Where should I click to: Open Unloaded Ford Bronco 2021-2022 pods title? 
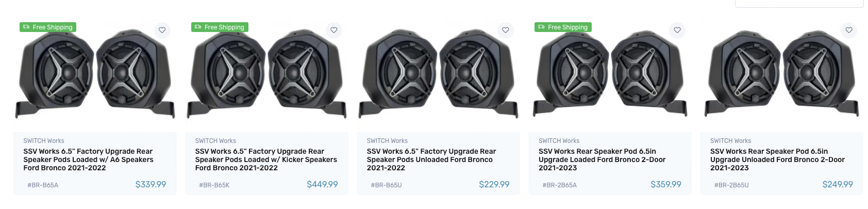pyautogui.click(x=431, y=159)
